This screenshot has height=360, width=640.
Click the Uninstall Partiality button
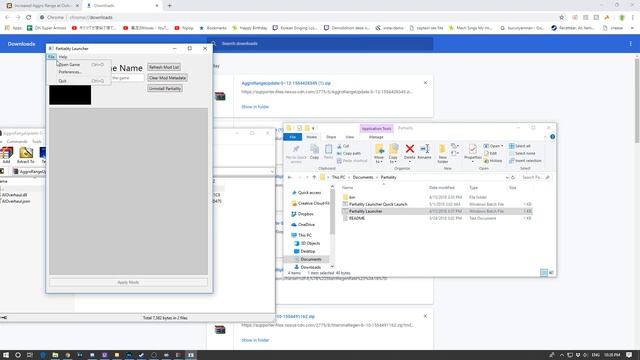tap(165, 88)
